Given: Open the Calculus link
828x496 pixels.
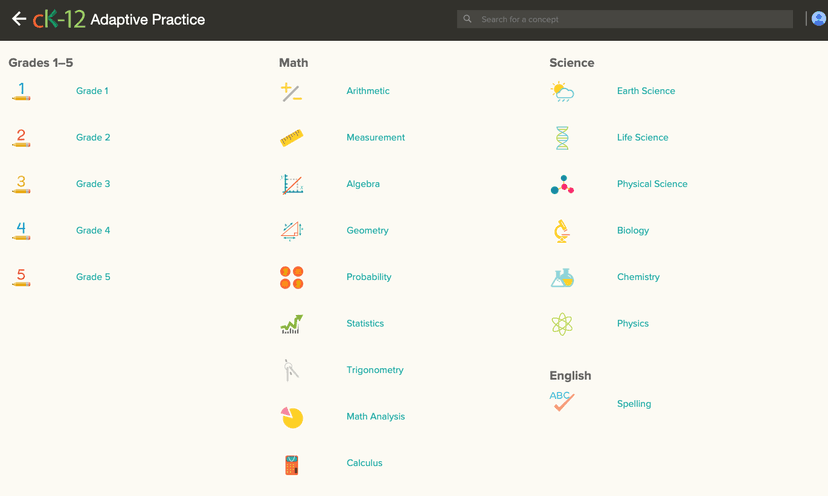Looking at the screenshot, I should coord(364,463).
